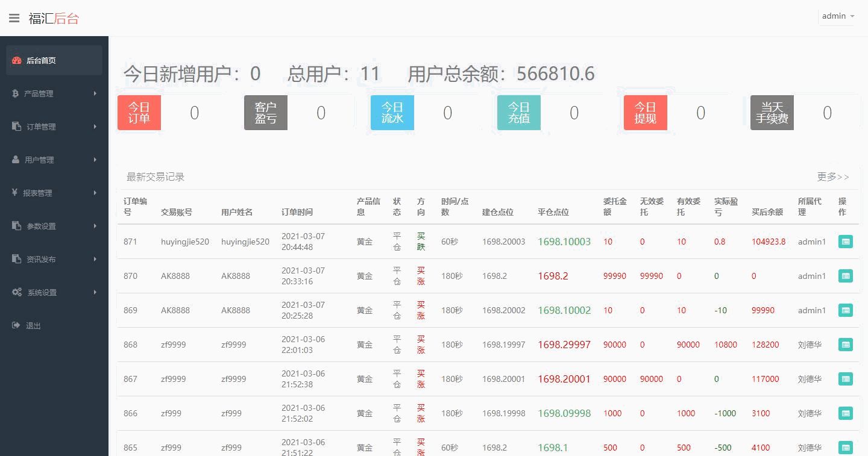Click the red 今日订单 tile
Image resolution: width=868 pixels, height=456 pixels.
(139, 113)
